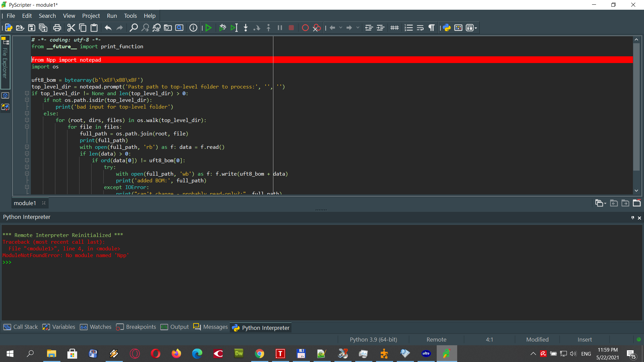Open the Run menu
The image size is (644, 362).
(x=112, y=16)
